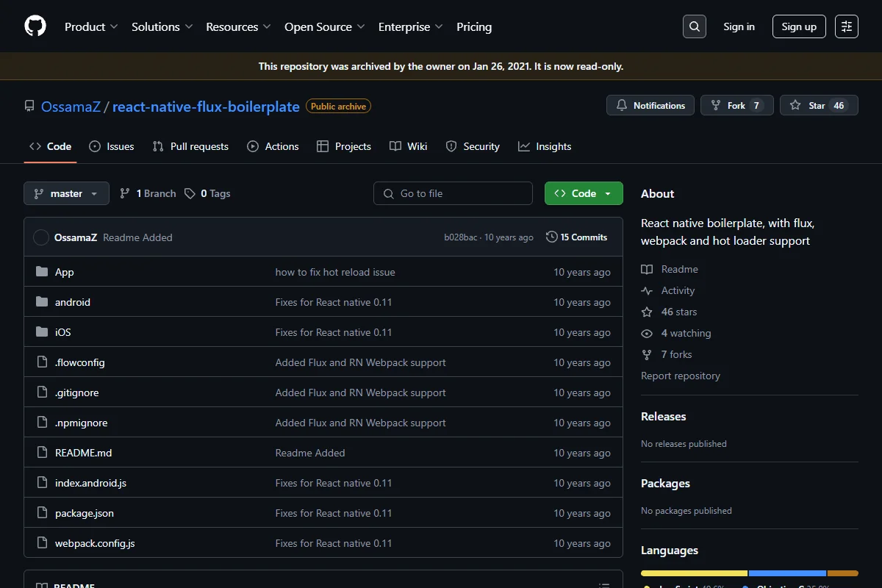Switch to the Issues tab
Viewport: 882px width, 588px height.
point(112,146)
